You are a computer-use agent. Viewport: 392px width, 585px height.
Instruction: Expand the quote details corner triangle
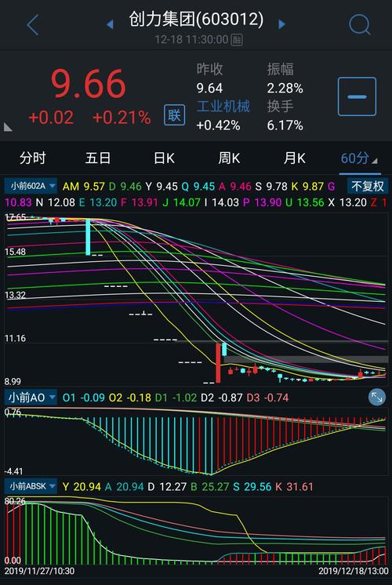tap(8, 127)
